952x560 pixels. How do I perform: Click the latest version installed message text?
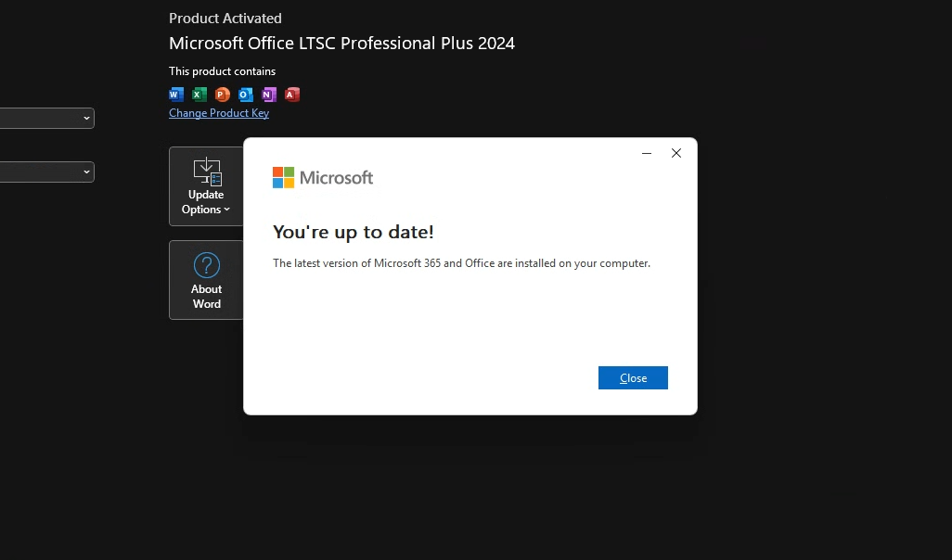461,263
